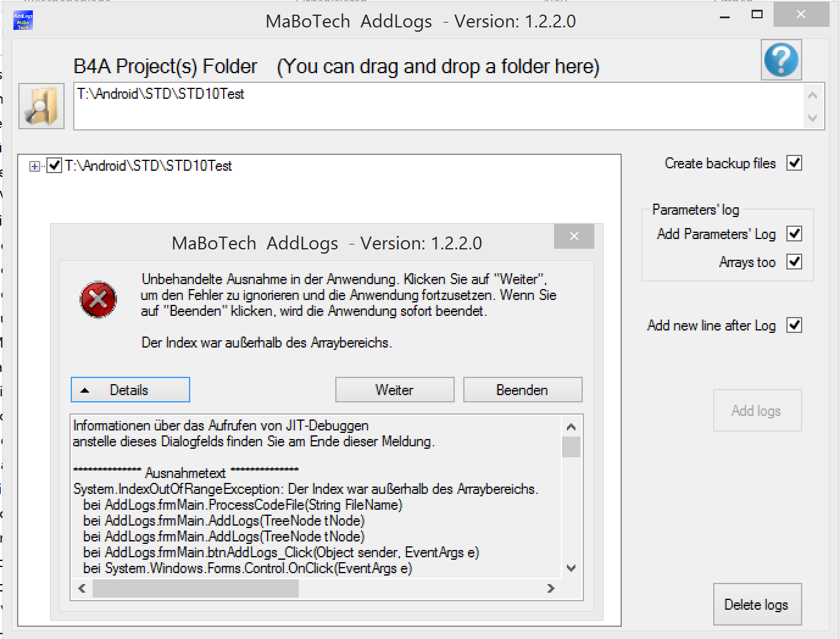Toggle the Create backup files checkbox
The width and height of the screenshot is (840, 639).
[794, 163]
